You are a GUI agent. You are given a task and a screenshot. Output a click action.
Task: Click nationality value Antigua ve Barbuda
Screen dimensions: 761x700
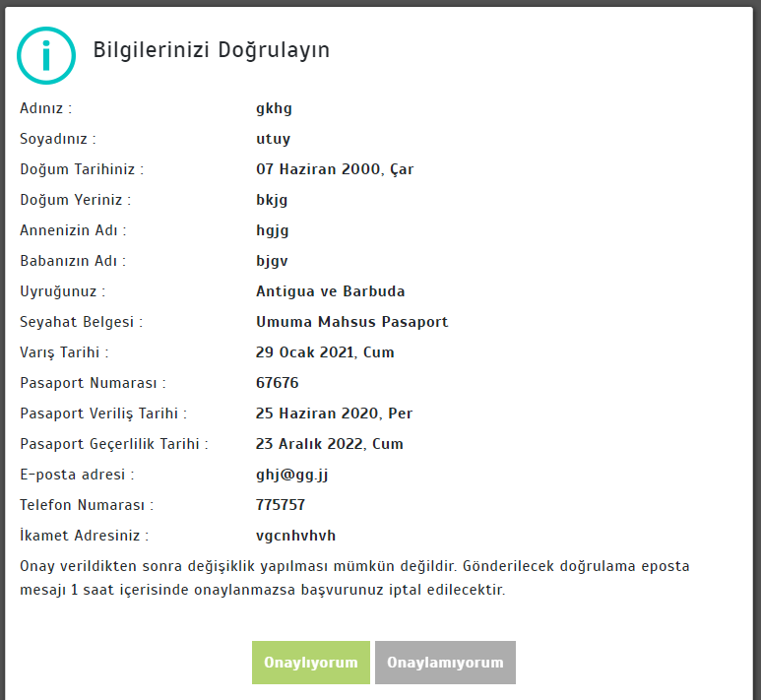click(x=331, y=291)
